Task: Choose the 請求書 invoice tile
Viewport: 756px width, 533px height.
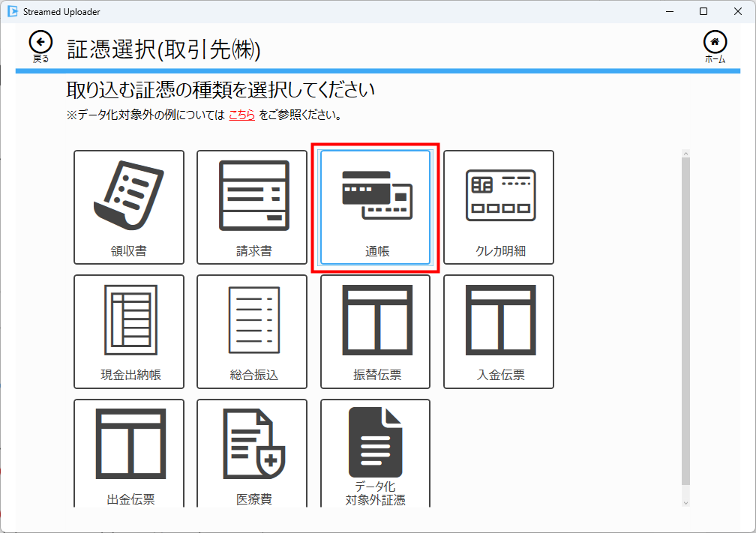Action: click(252, 207)
